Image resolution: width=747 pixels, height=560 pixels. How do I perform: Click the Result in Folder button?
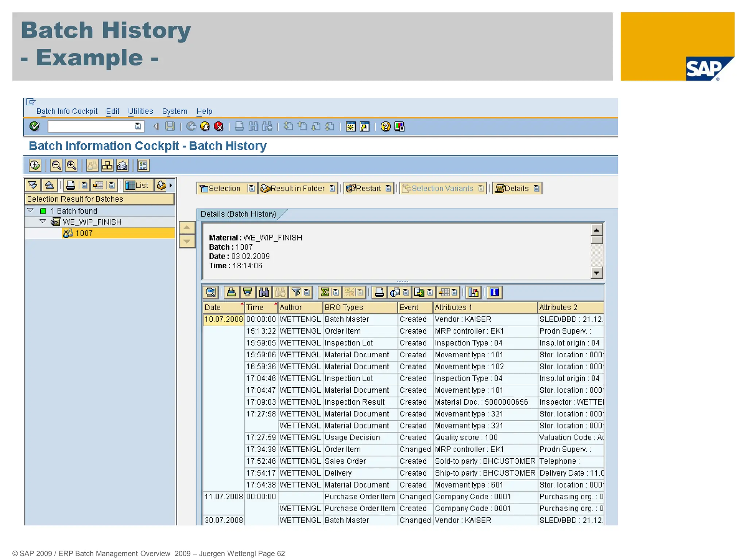tap(294, 188)
